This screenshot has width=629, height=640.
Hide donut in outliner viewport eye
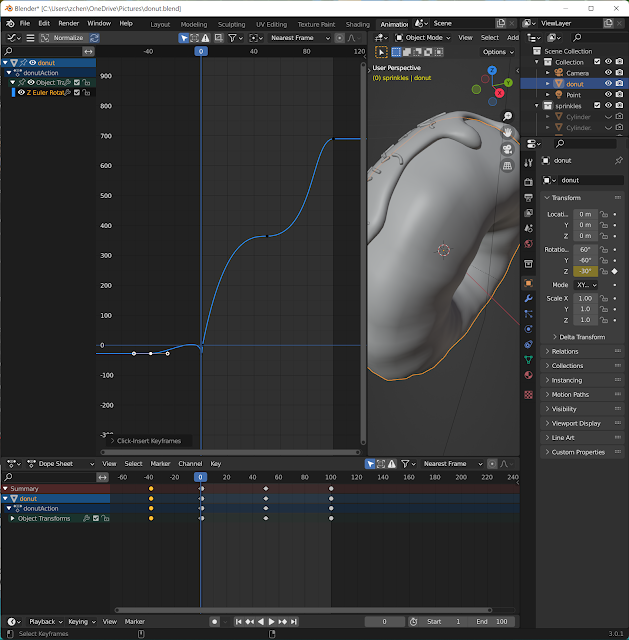point(608,83)
